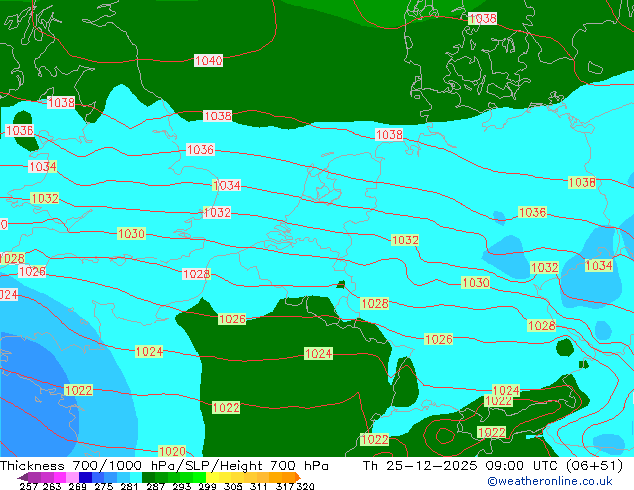The image size is (634, 490).
Task: Pick the dark green legend swatch above 287
Action: [149, 477]
